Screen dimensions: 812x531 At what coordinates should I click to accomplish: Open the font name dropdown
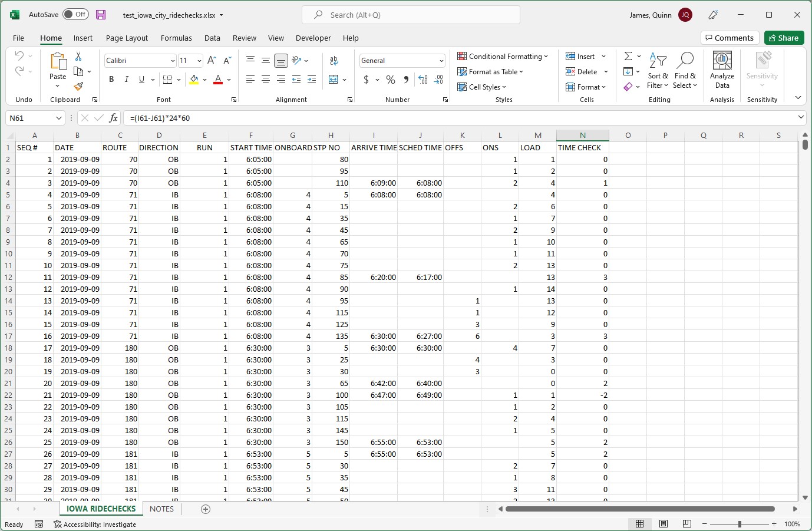pos(171,60)
